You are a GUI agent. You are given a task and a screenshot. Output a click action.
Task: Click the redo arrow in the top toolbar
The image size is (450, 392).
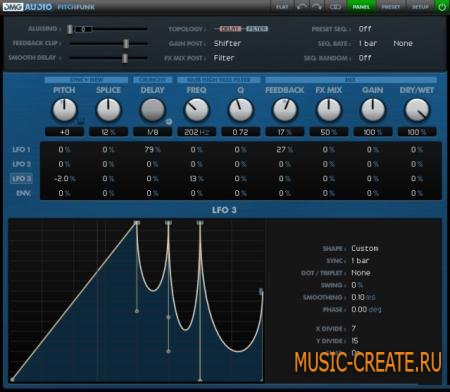pos(316,7)
